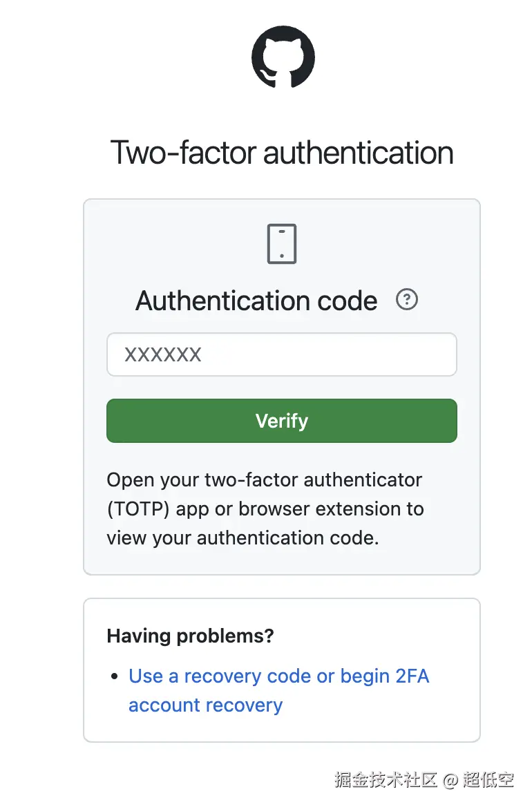Click the XXXXXX authentication code field

tap(282, 354)
